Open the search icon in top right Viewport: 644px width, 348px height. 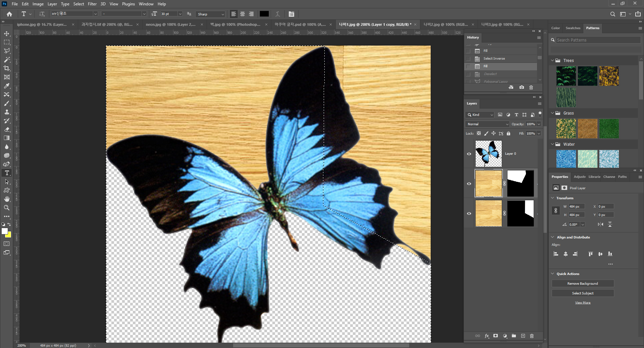point(613,14)
